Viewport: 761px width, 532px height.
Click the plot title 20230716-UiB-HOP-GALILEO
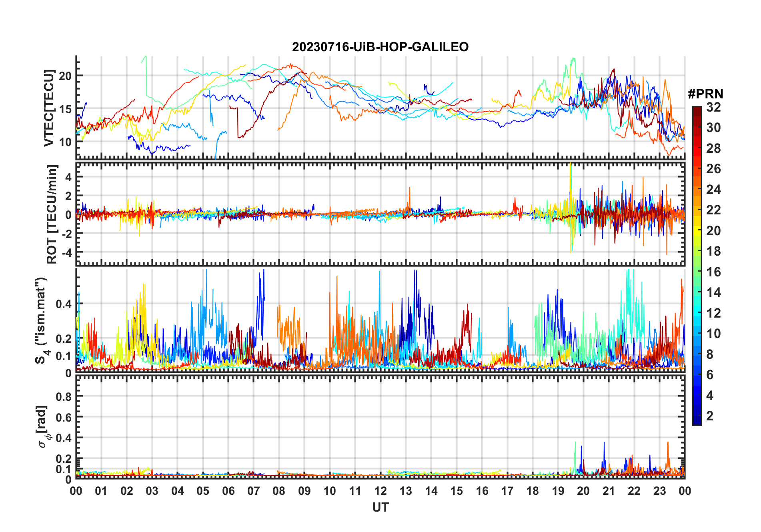(380, 47)
